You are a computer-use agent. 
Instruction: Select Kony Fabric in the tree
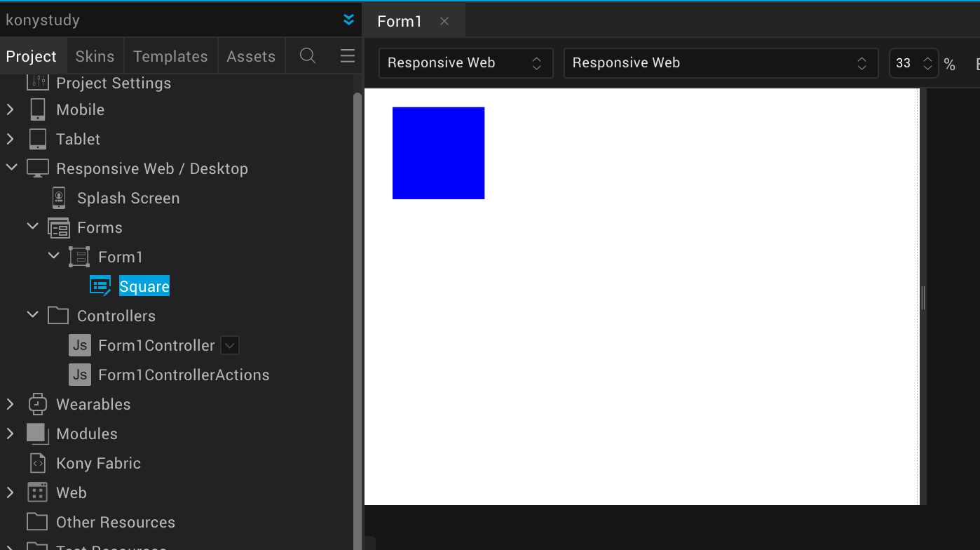click(x=99, y=463)
